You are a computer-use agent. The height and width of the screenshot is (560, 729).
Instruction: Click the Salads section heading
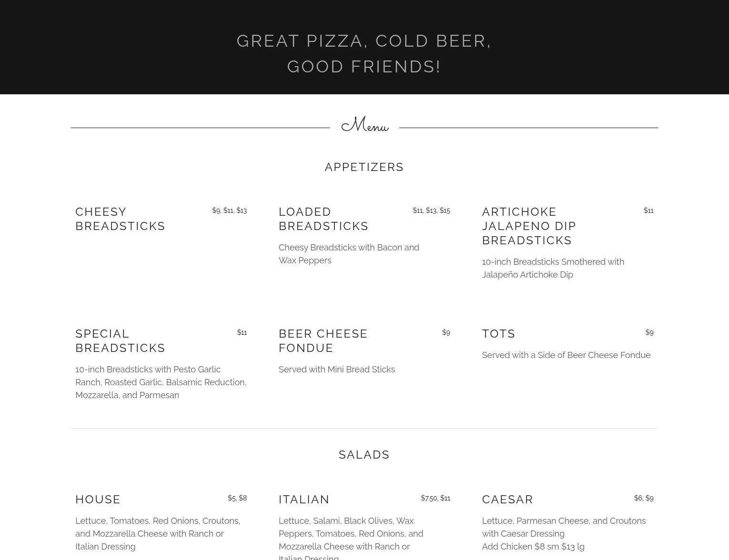click(x=364, y=455)
